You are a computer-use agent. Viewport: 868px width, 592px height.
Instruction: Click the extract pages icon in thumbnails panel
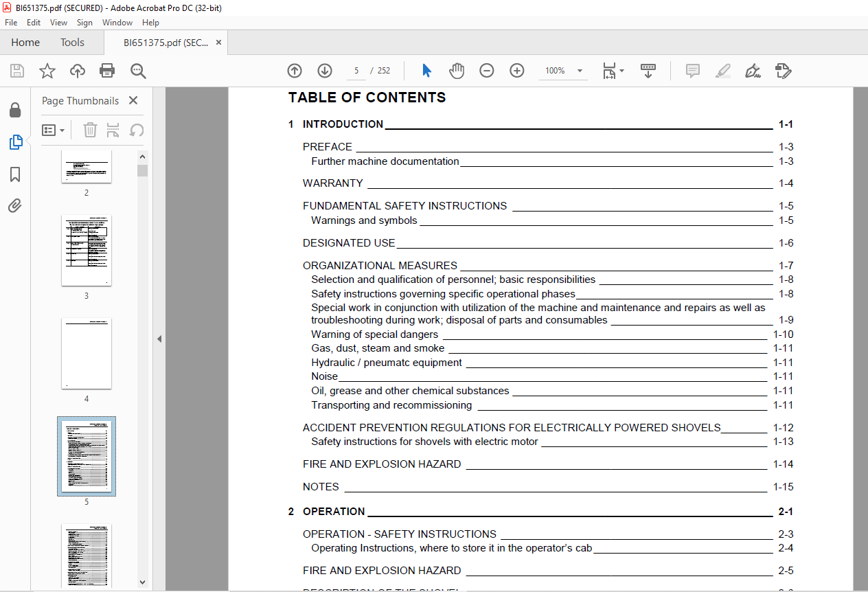[113, 130]
